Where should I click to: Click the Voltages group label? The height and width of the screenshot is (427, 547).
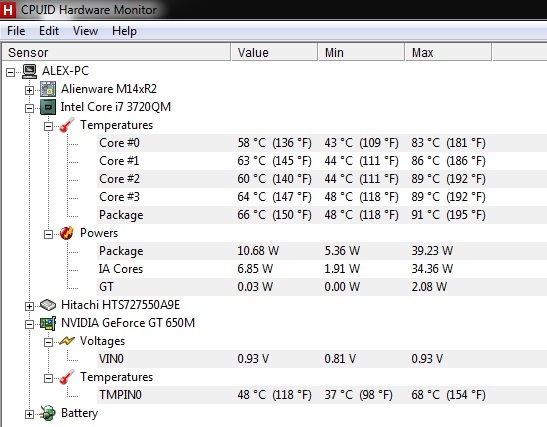coord(102,341)
